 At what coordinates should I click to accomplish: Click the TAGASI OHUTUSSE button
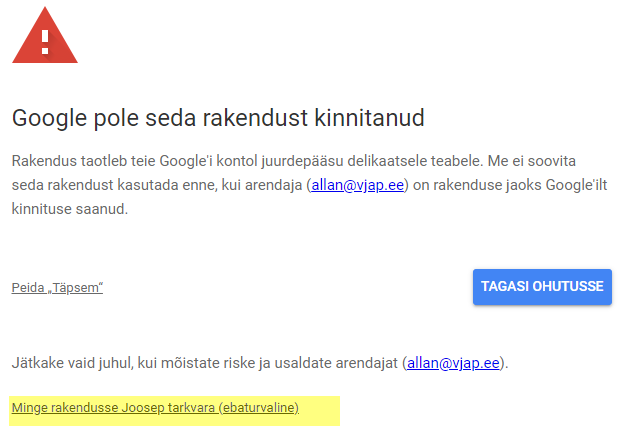(x=542, y=286)
